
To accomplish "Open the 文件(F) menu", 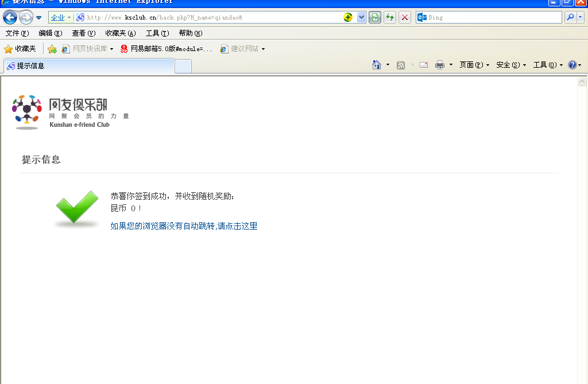I will (17, 33).
